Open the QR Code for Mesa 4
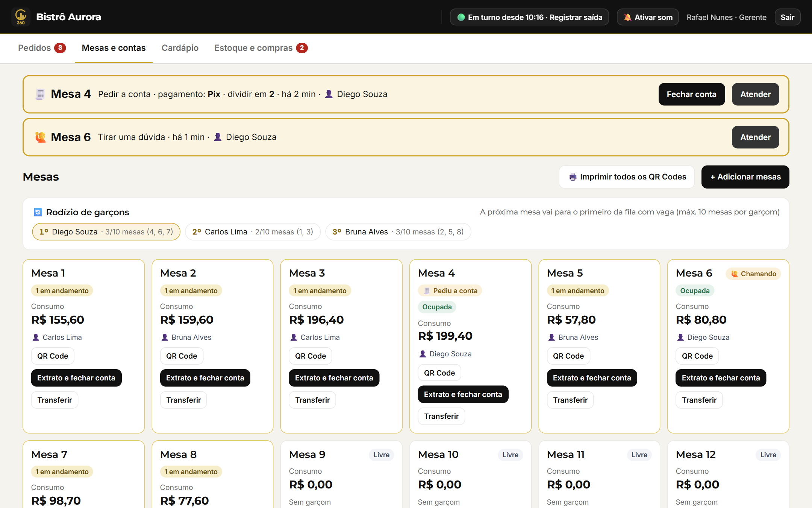Viewport: 812px width, 508px height. tap(439, 373)
